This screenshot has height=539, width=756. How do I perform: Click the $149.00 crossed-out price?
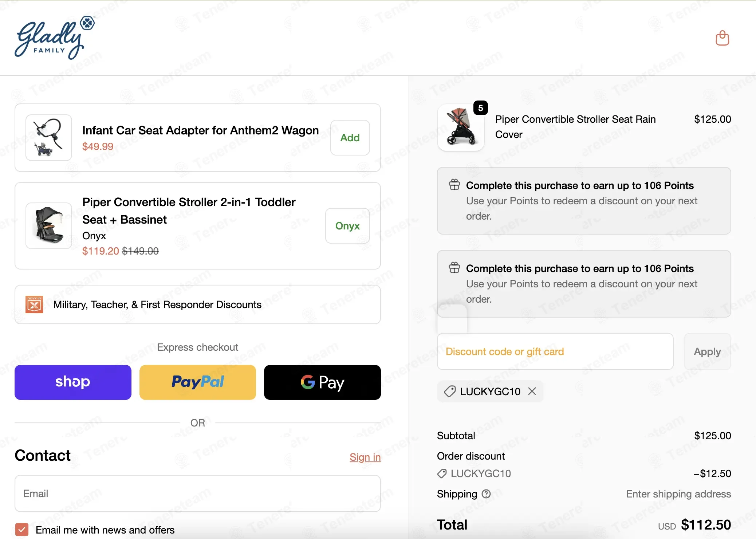(x=140, y=251)
